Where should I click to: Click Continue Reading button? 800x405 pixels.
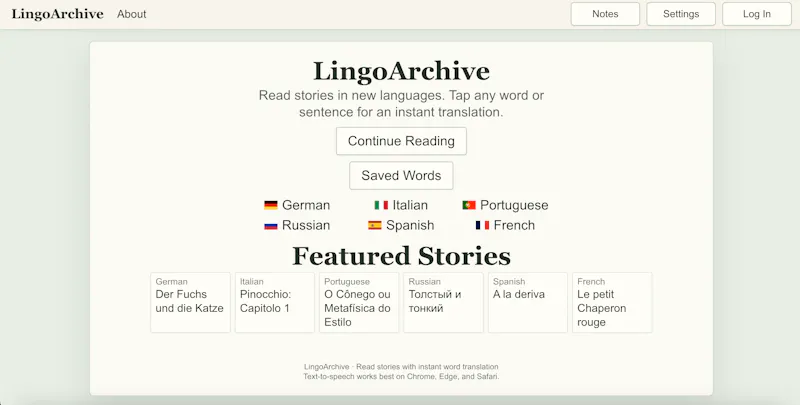(402, 141)
